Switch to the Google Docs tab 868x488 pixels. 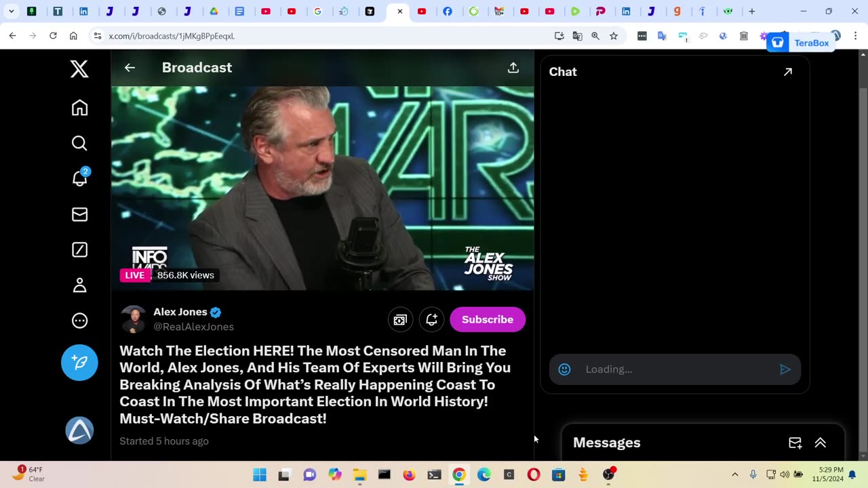tap(239, 12)
